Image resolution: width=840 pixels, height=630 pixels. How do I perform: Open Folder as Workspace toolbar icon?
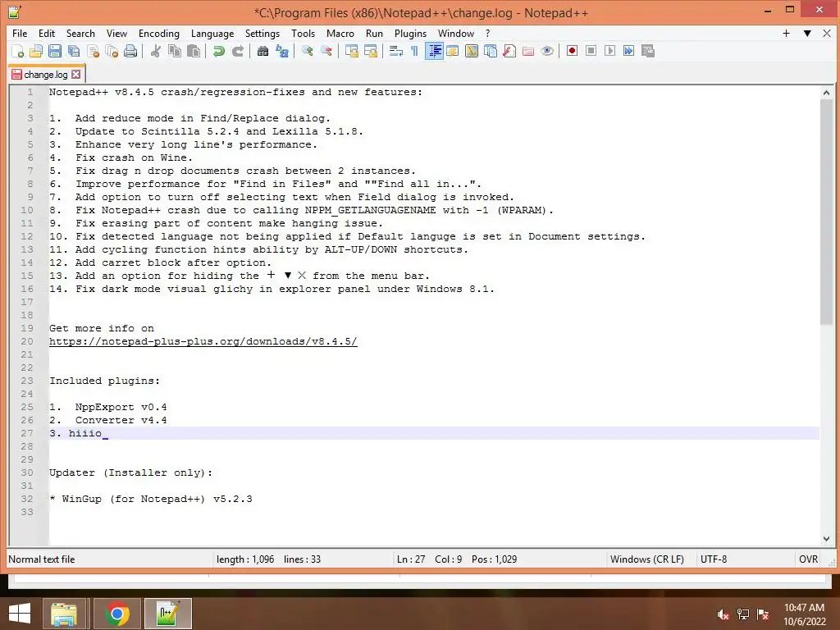pos(528,51)
